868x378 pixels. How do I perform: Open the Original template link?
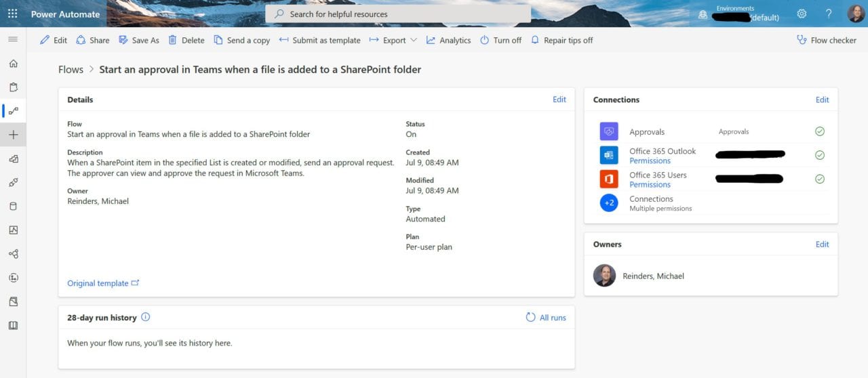pos(103,283)
